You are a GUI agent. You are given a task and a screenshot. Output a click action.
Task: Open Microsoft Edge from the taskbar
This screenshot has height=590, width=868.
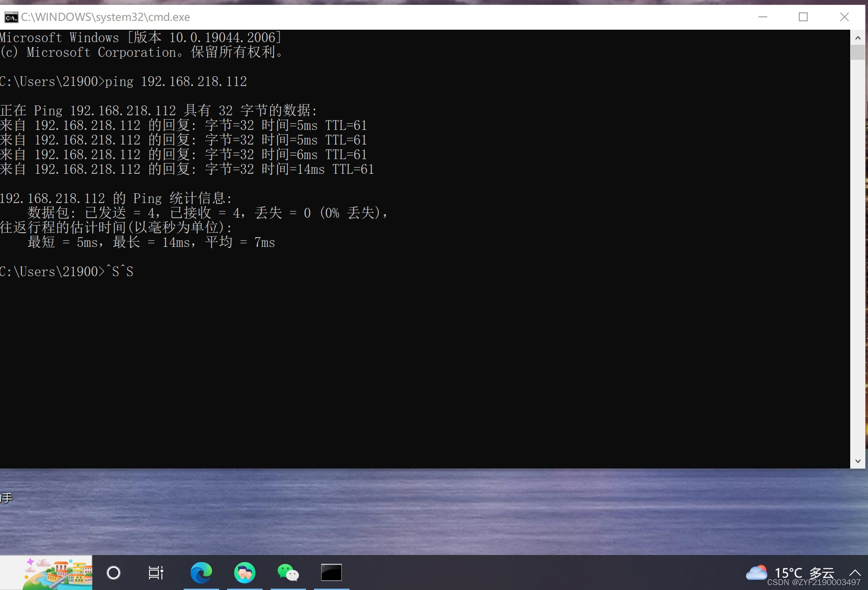point(201,572)
